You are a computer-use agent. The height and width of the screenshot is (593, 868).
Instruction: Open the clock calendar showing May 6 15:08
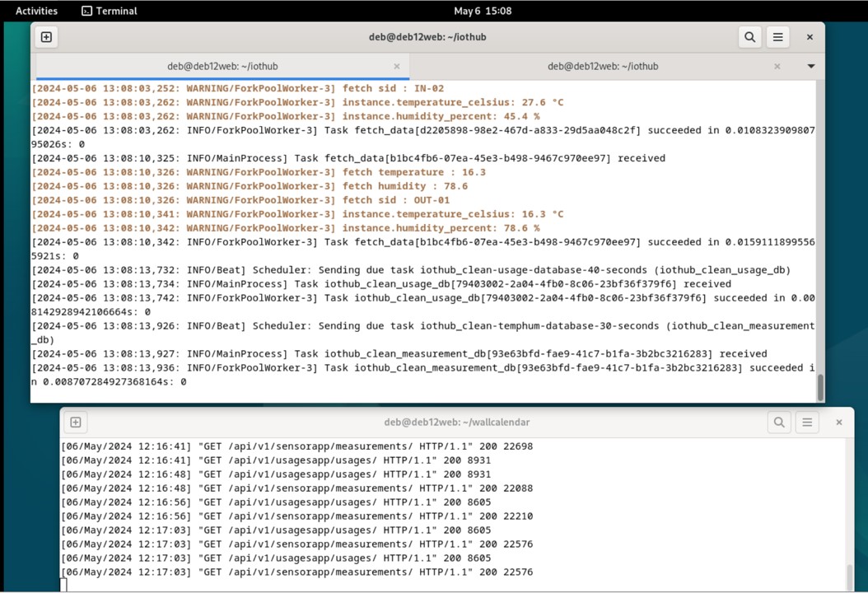(x=483, y=11)
